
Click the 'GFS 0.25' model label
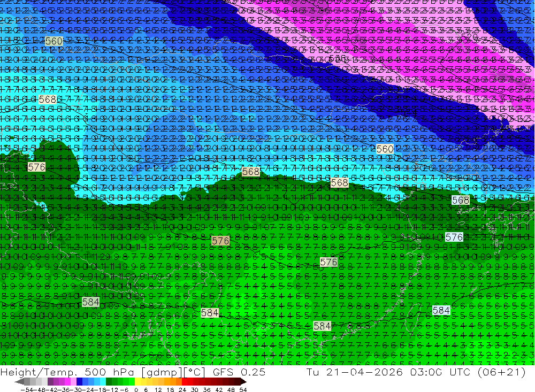(239, 372)
